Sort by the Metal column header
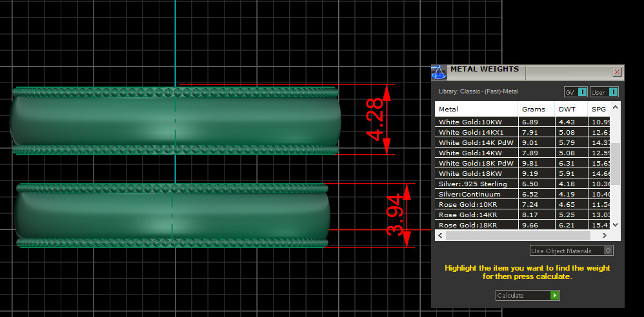 click(x=476, y=109)
